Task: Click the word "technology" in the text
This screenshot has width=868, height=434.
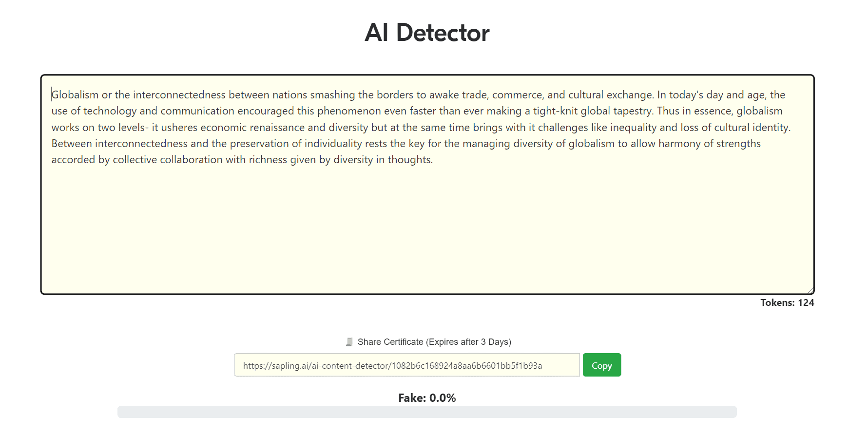Action: coord(110,111)
